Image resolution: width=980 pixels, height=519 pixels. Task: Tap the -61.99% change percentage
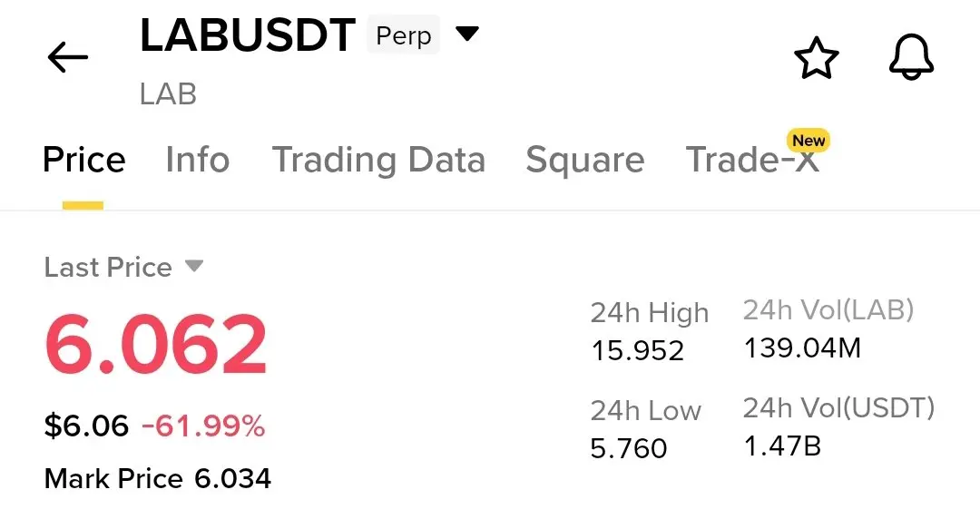pos(203,426)
